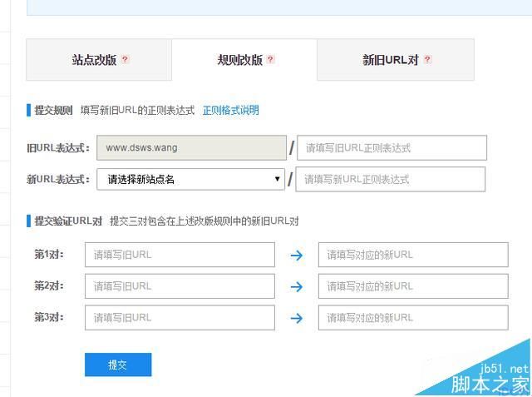
Task: Click the 第3对 label
Action: tap(49, 317)
